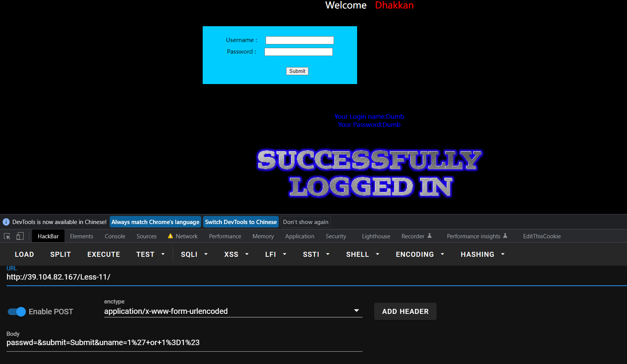Expand the enctype dropdown
Viewport: 627px width, 364px height.
click(x=356, y=311)
